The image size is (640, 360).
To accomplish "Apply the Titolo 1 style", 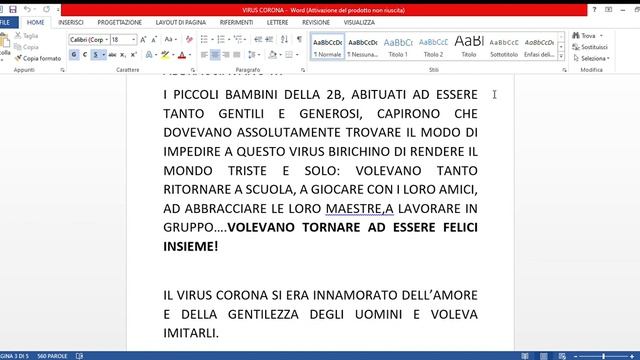I will (x=398, y=47).
